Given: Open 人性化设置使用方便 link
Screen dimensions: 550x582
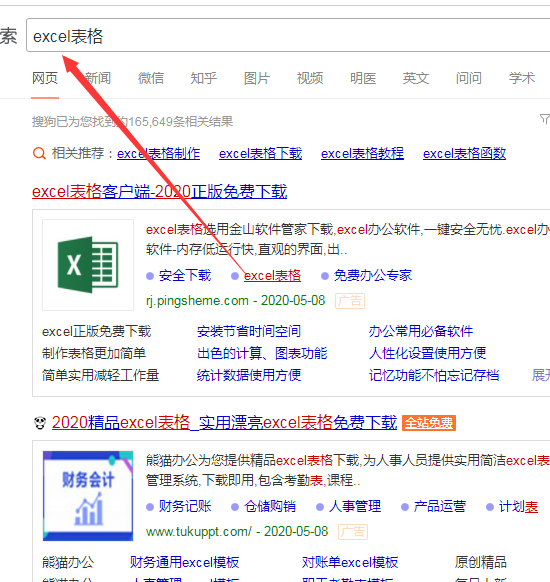Looking at the screenshot, I should coord(427,353).
